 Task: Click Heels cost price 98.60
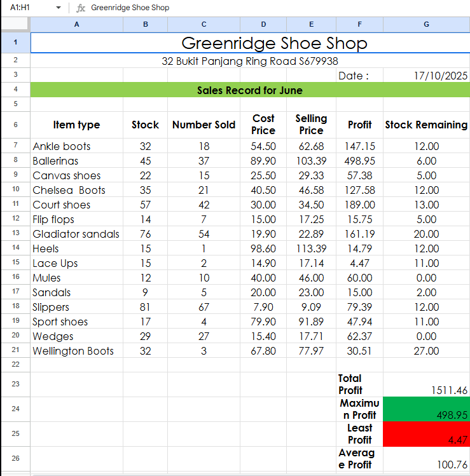pyautogui.click(x=263, y=248)
